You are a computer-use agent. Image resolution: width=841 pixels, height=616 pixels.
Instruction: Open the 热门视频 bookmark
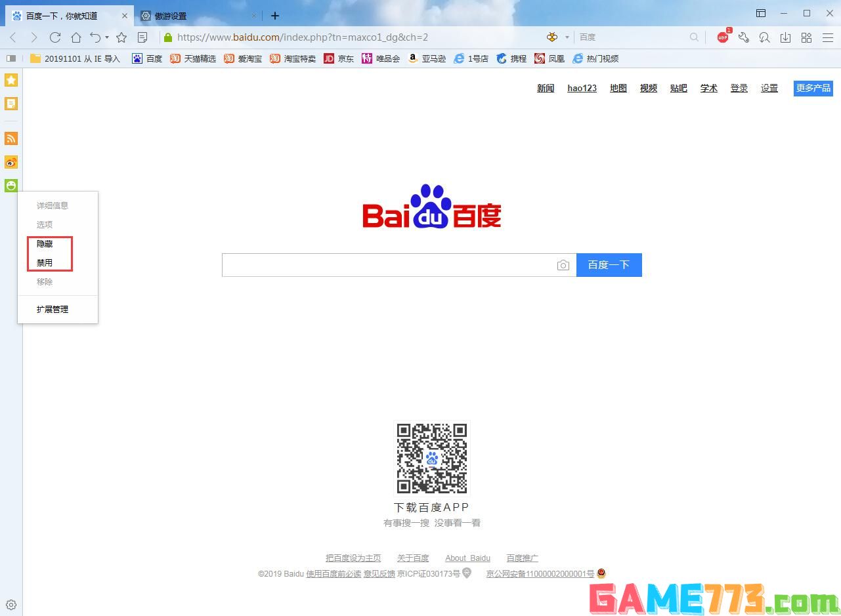(595, 58)
